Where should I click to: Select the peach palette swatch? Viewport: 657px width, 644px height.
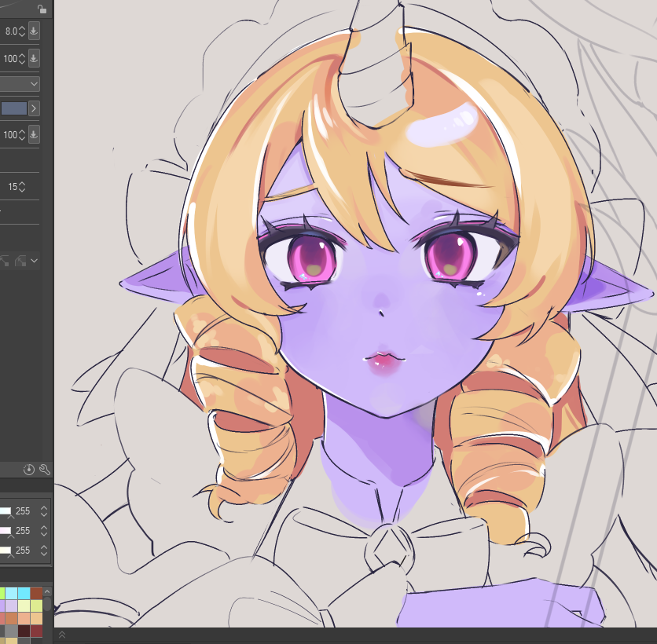[24, 618]
